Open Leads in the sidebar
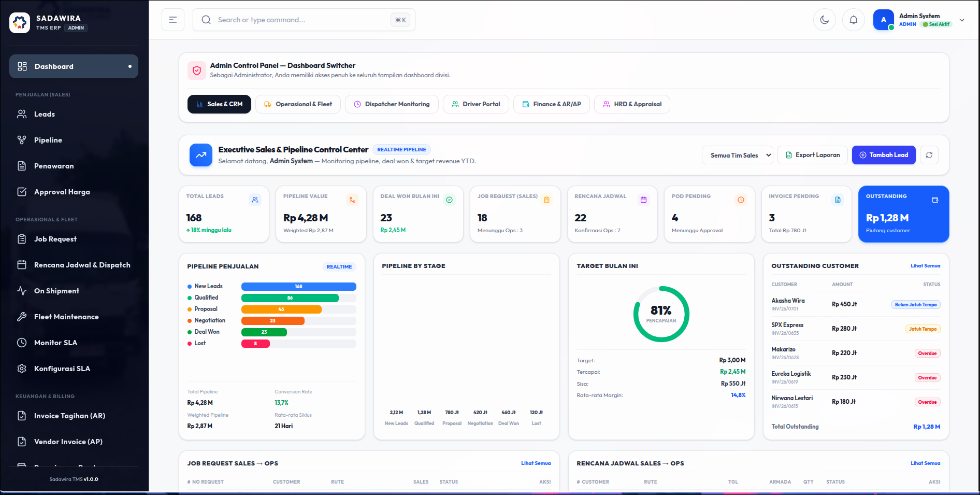 (74, 114)
